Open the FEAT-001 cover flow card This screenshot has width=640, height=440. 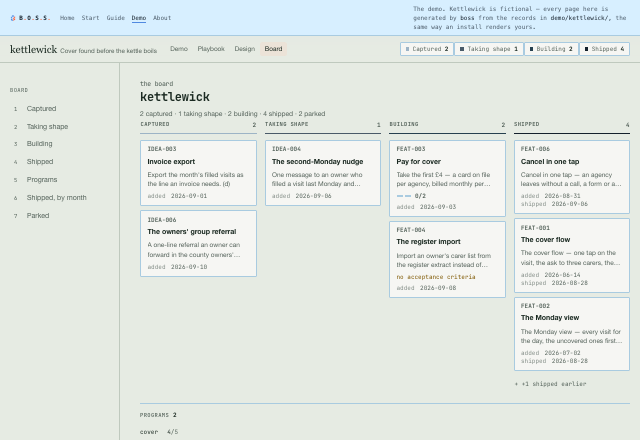pos(572,256)
